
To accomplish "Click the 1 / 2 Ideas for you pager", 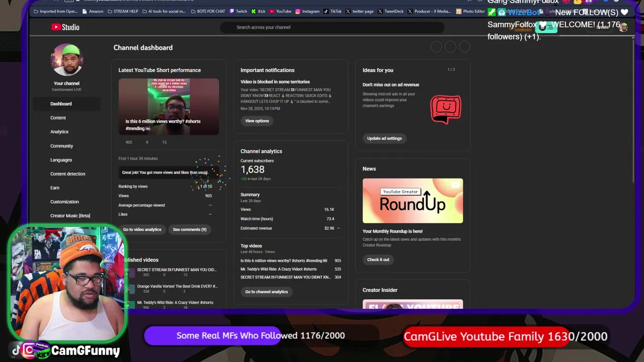I will 451,69.
